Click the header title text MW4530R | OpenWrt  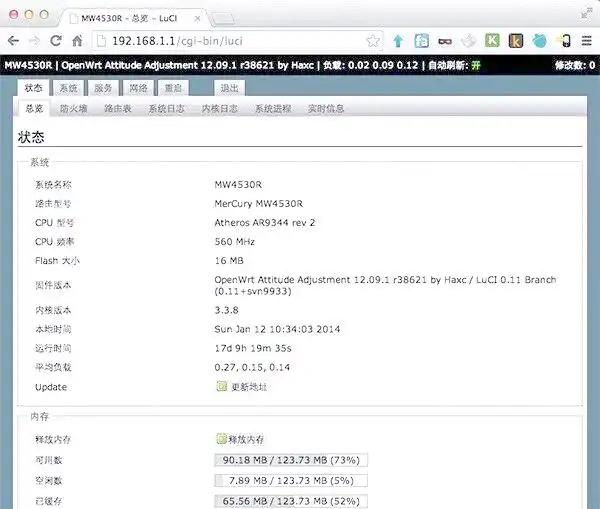click(x=160, y=65)
